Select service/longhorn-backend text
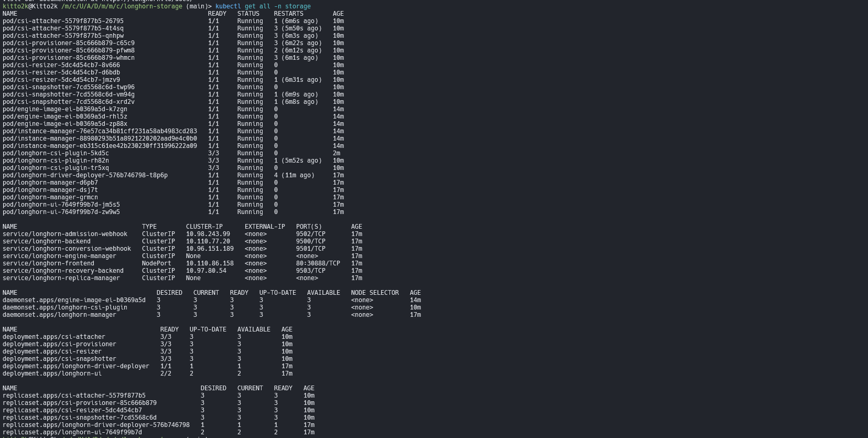 [x=47, y=241]
